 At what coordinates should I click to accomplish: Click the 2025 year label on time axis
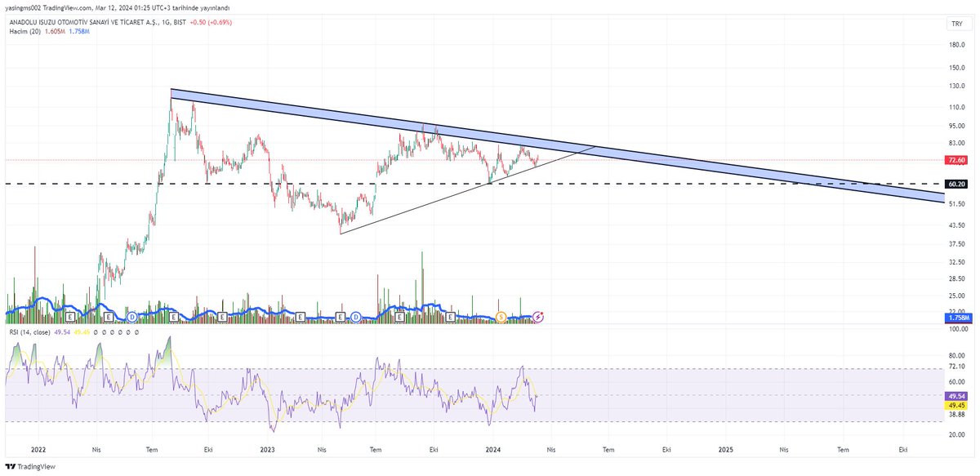[x=726, y=449]
